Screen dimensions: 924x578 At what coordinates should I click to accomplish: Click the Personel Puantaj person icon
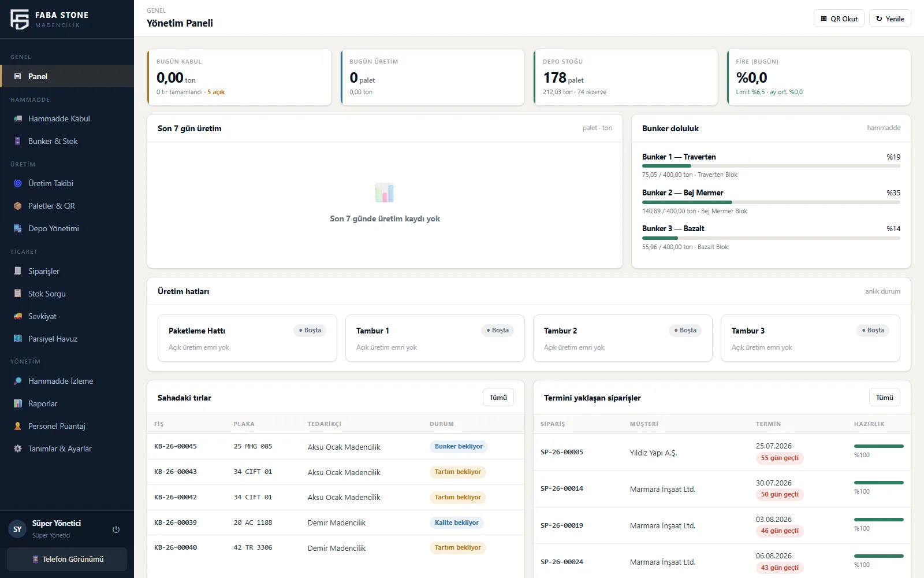(18, 426)
